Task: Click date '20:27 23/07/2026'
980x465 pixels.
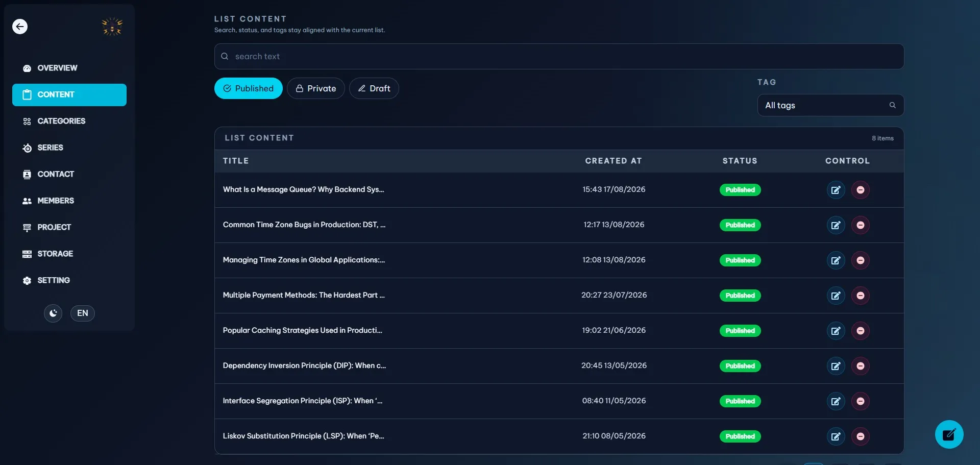Action: pyautogui.click(x=614, y=296)
